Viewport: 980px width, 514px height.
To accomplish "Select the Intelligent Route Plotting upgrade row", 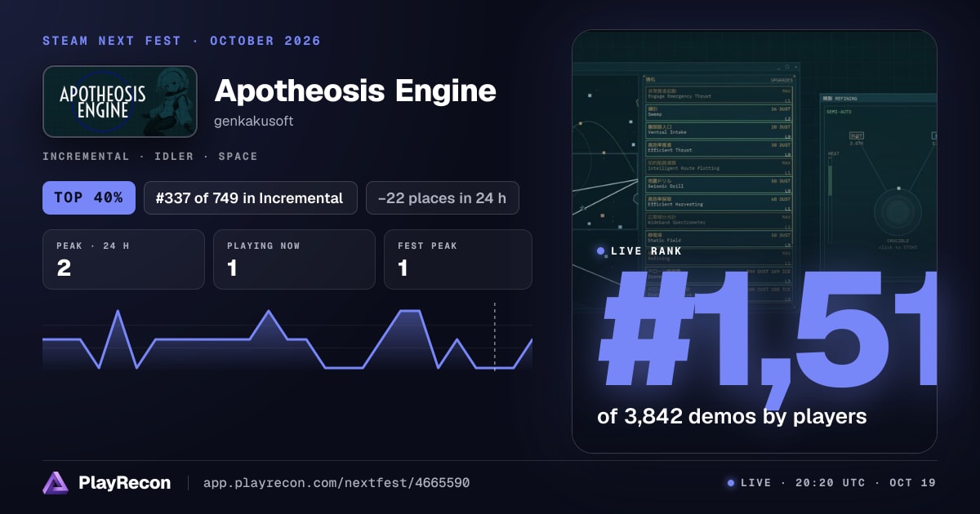I will pos(719,166).
